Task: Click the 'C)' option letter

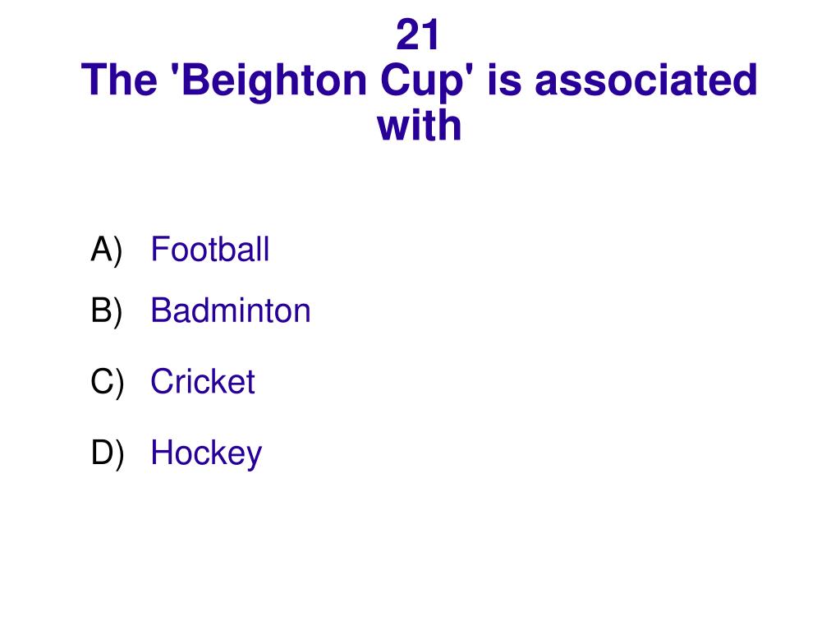Action: coord(107,382)
